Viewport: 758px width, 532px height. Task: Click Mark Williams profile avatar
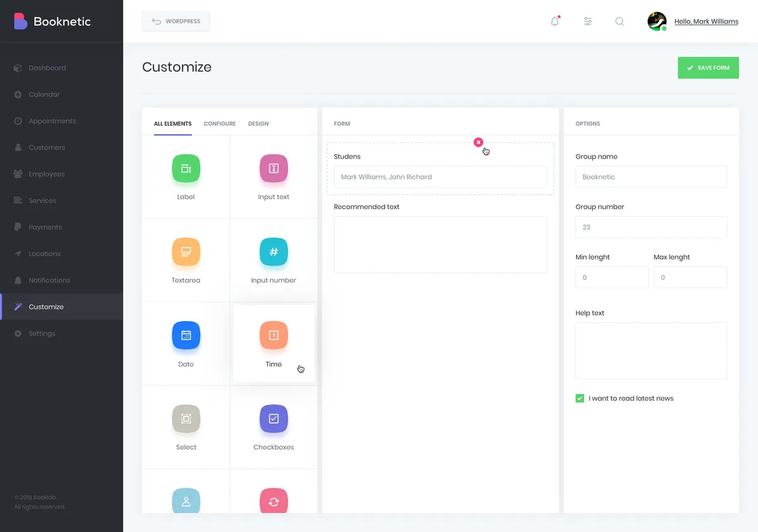(657, 21)
